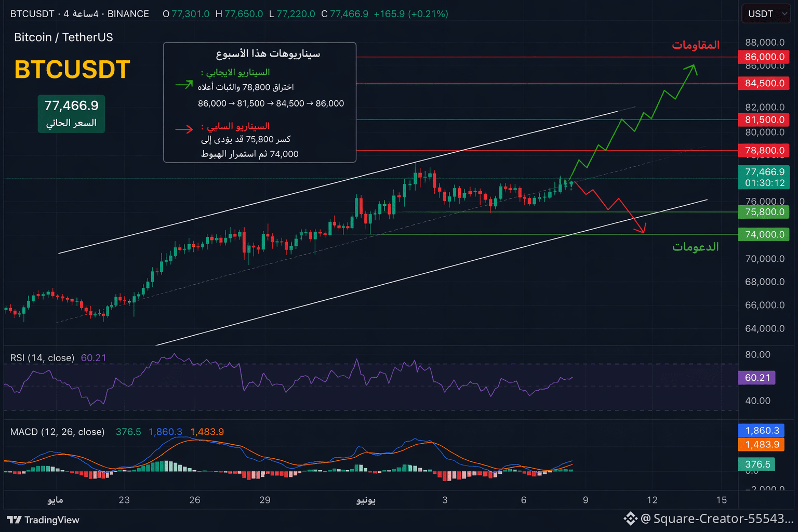Click the green 376.5 histogram axis tag
798x532 pixels.
click(x=756, y=464)
